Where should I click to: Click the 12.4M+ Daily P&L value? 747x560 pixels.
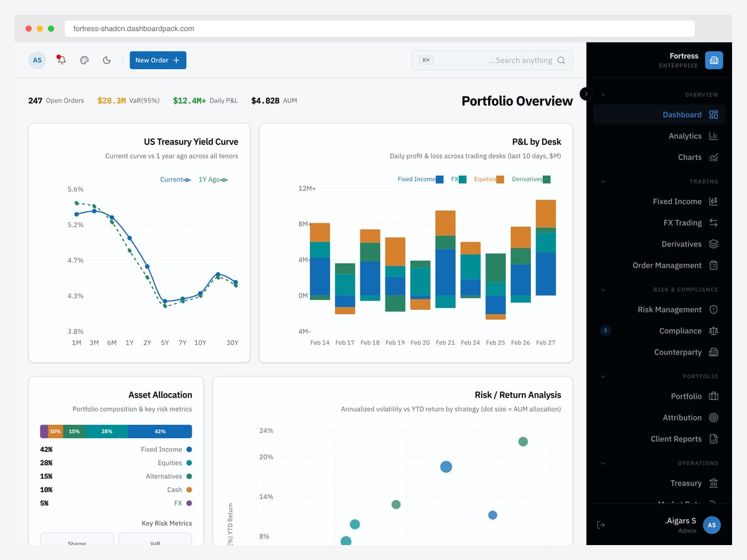189,100
